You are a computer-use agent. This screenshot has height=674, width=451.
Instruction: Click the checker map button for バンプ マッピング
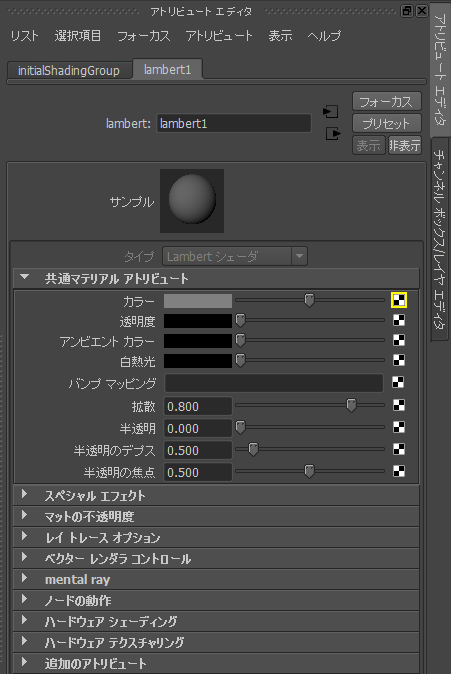(x=398, y=382)
